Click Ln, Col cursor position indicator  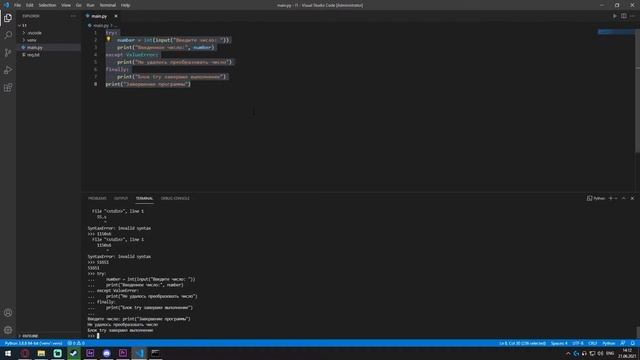(x=522, y=343)
